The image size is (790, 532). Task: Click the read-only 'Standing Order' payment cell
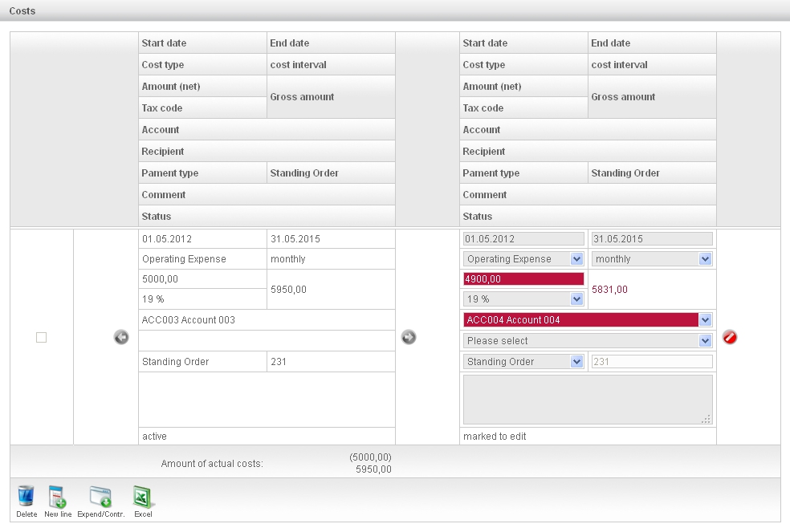pyautogui.click(x=202, y=362)
